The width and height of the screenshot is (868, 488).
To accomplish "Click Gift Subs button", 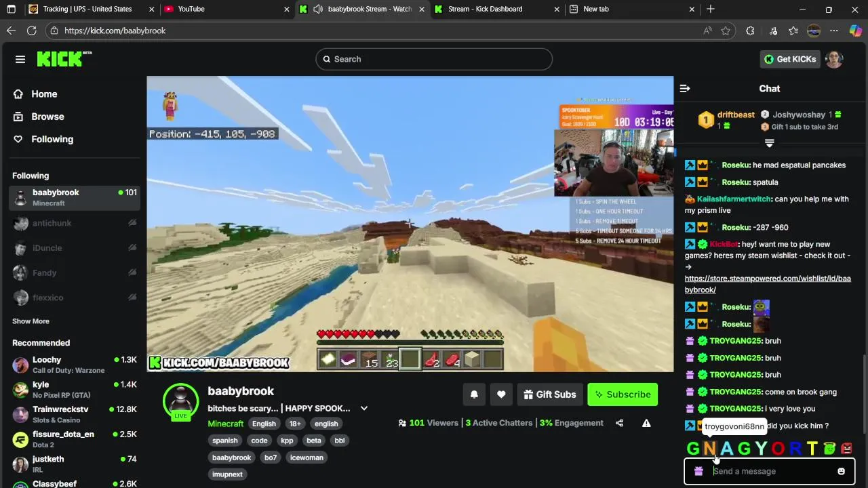I will coord(550,394).
